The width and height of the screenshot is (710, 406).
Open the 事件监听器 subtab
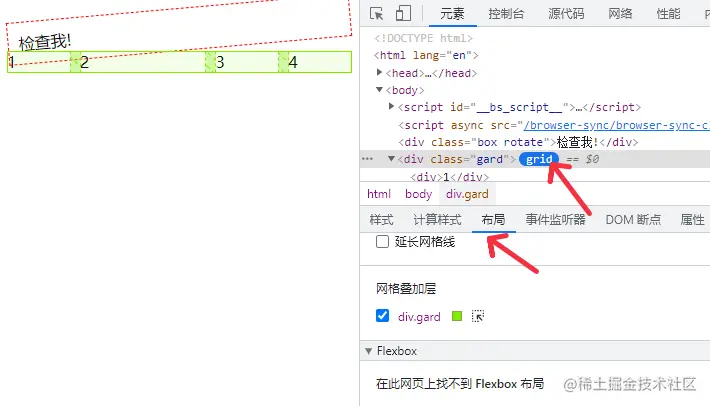[x=555, y=220]
